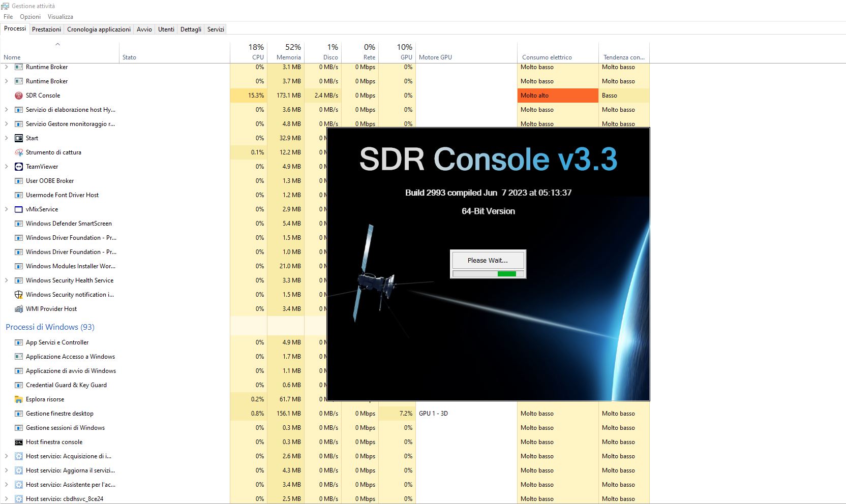Screen dimensions: 846x504
Task: Select the Strumento di cattura icon
Action: click(19, 152)
